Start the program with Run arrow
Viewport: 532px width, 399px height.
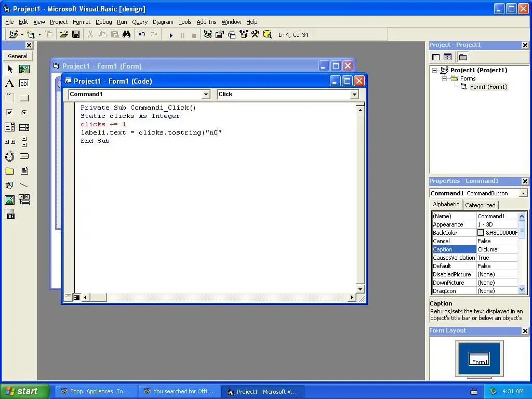click(171, 35)
